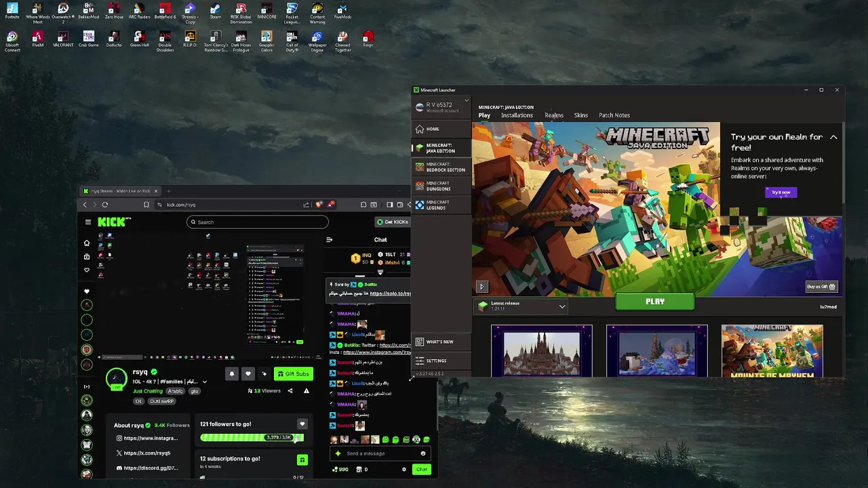Select Minecraft: Bedrock Edition in launcher sidebar
Viewport: 868px width, 488px height.
click(441, 167)
